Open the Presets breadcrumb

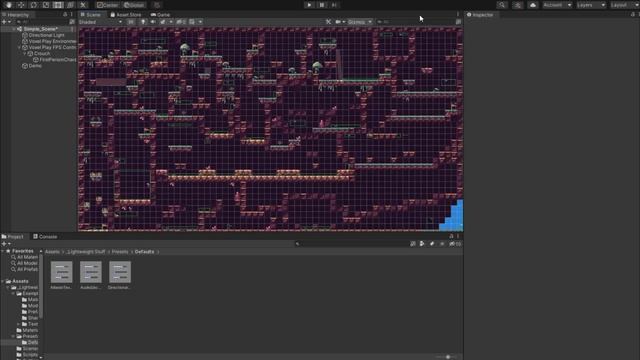120,252
